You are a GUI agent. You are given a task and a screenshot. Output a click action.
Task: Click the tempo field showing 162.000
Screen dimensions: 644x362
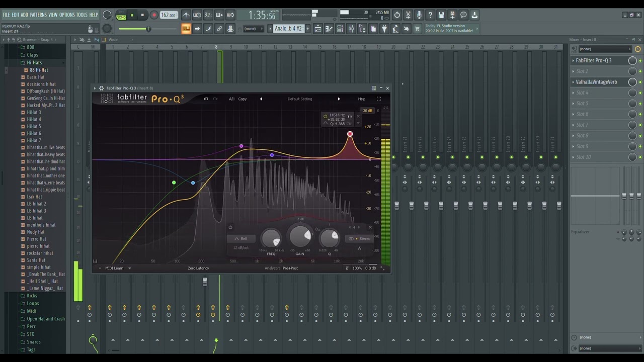click(x=169, y=15)
